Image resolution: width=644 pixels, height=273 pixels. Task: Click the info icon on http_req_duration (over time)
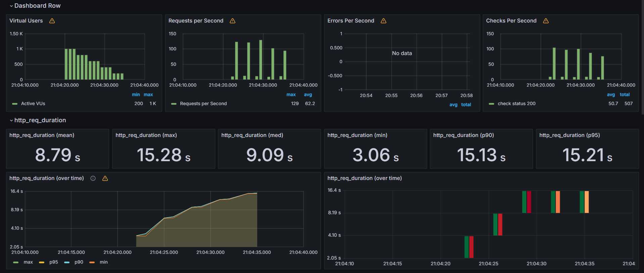coord(93,178)
